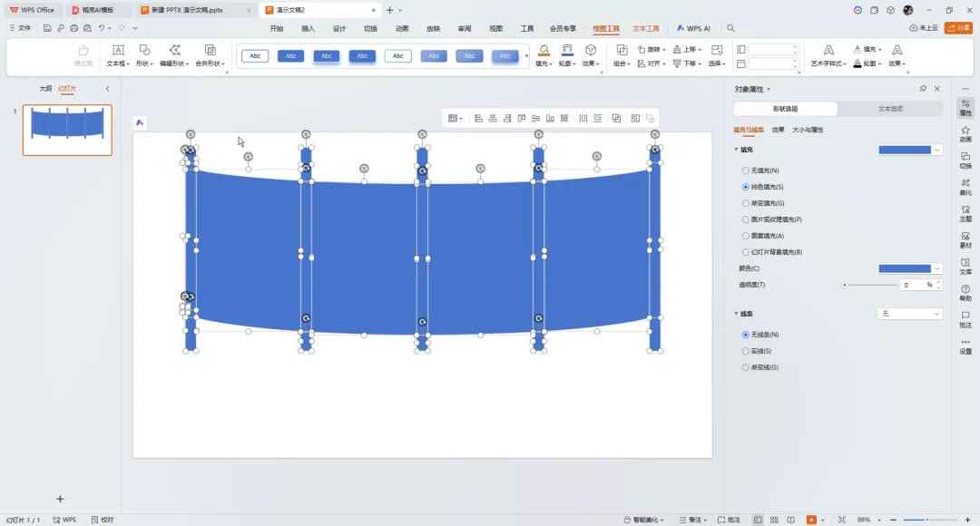The image size is (980, 526).
Task: Switch to 文本选项 tab in properties panel
Action: point(890,109)
